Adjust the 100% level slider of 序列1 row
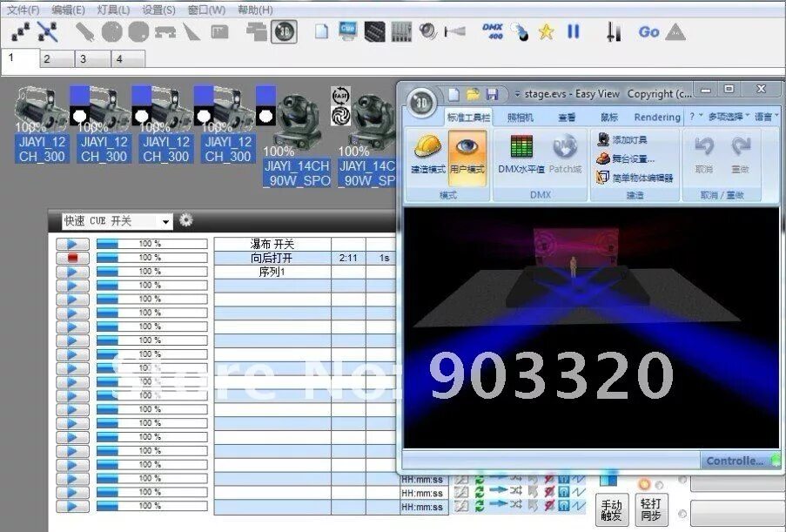The height and width of the screenshot is (532, 786). pos(151,272)
